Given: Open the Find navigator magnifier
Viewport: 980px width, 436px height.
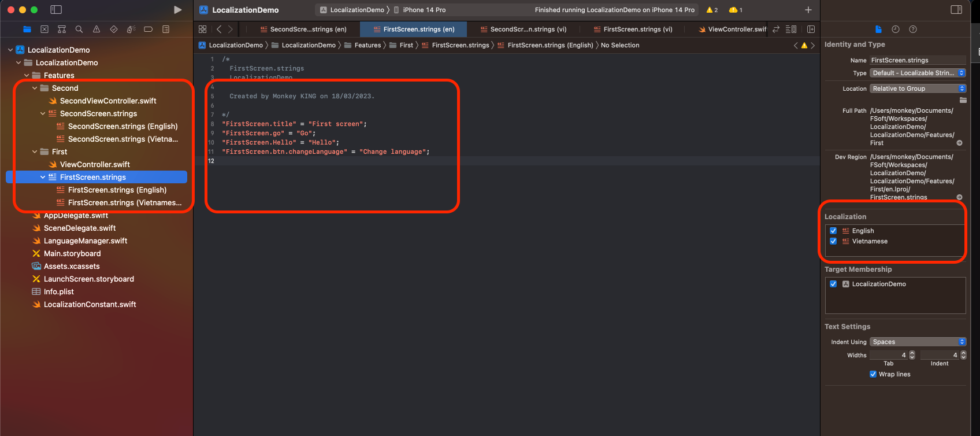Looking at the screenshot, I should coord(79,29).
